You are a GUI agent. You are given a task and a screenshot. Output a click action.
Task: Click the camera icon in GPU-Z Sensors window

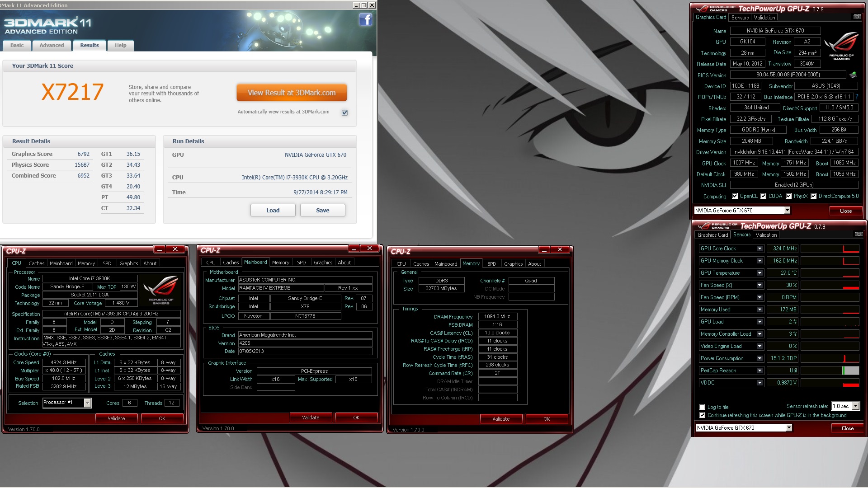pyautogui.click(x=859, y=234)
